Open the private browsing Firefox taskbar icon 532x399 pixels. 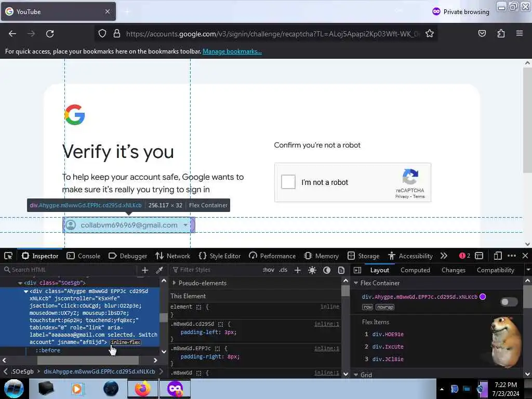click(175, 389)
